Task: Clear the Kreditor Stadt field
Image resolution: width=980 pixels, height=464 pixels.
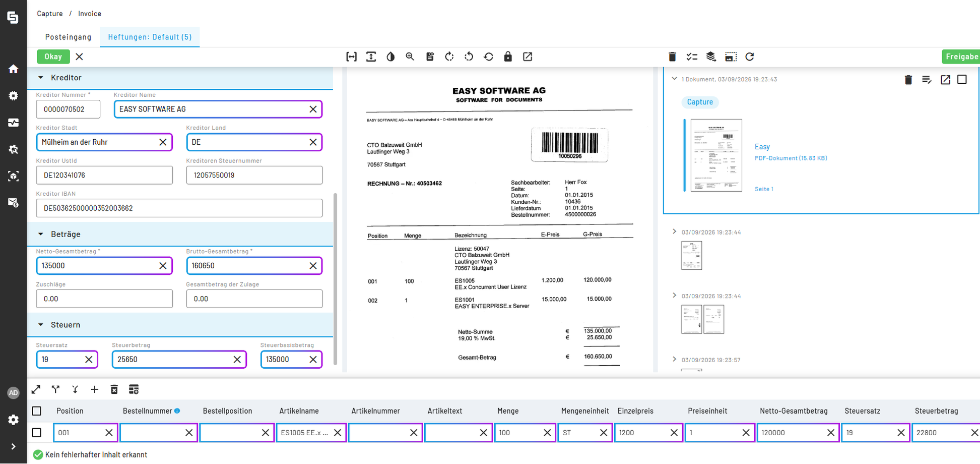Action: [x=163, y=142]
